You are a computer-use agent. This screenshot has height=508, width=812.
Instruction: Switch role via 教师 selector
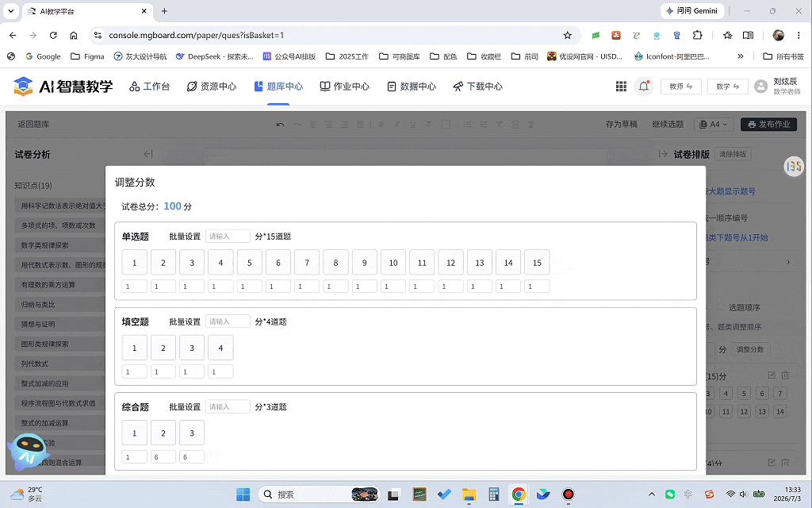click(x=681, y=87)
